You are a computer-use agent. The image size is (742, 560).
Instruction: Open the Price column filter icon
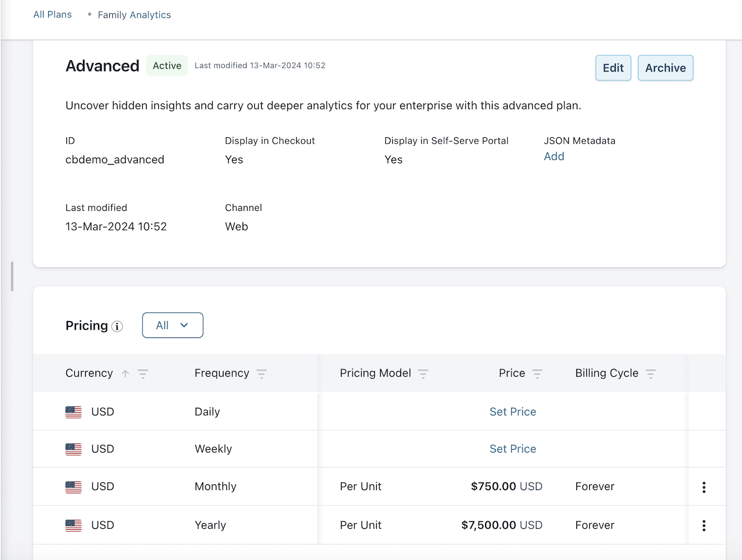[537, 374]
